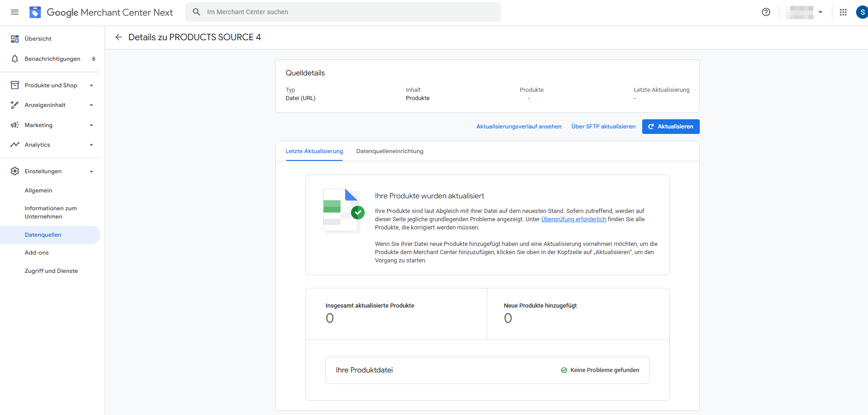Screen dimensions: 868x415
Task: Switch to Datenquelleneinrichtung tab
Action: tap(390, 151)
